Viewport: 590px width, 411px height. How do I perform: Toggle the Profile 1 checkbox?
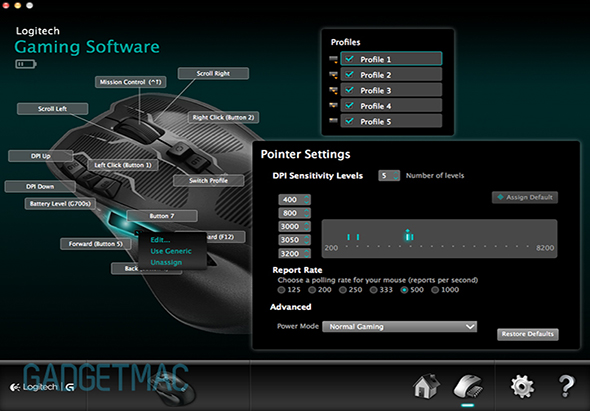[350, 59]
